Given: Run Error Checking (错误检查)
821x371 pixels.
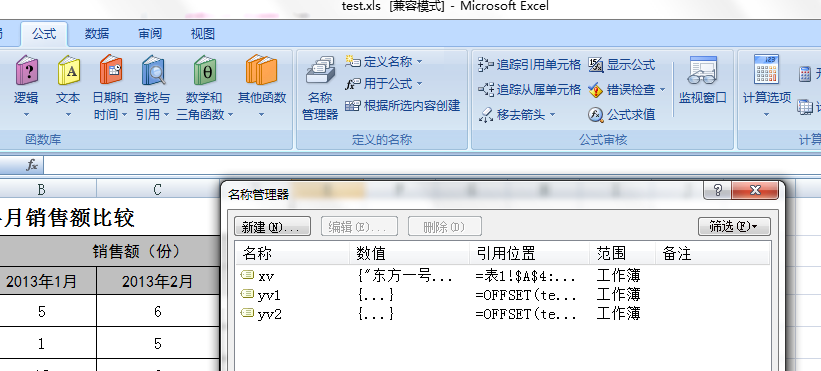Looking at the screenshot, I should (x=626, y=89).
